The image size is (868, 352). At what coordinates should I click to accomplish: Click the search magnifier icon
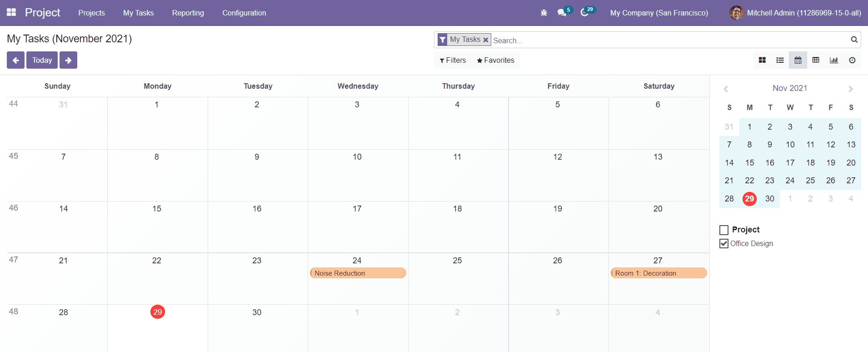pos(854,40)
